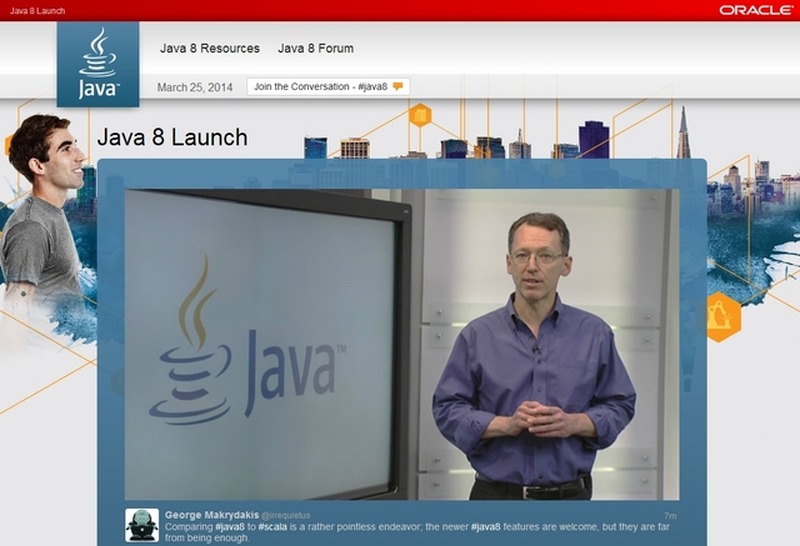
Task: Click the orange hexagon icon above the skyline
Action: coord(420,115)
